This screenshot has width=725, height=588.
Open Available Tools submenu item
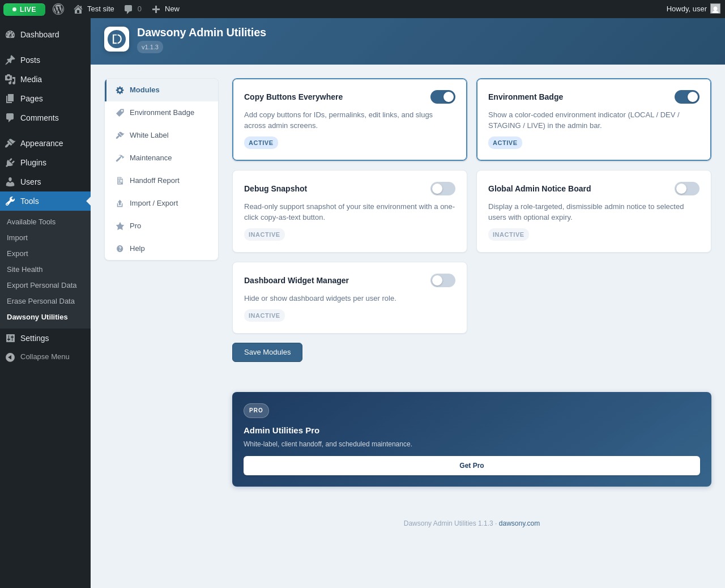(31, 222)
